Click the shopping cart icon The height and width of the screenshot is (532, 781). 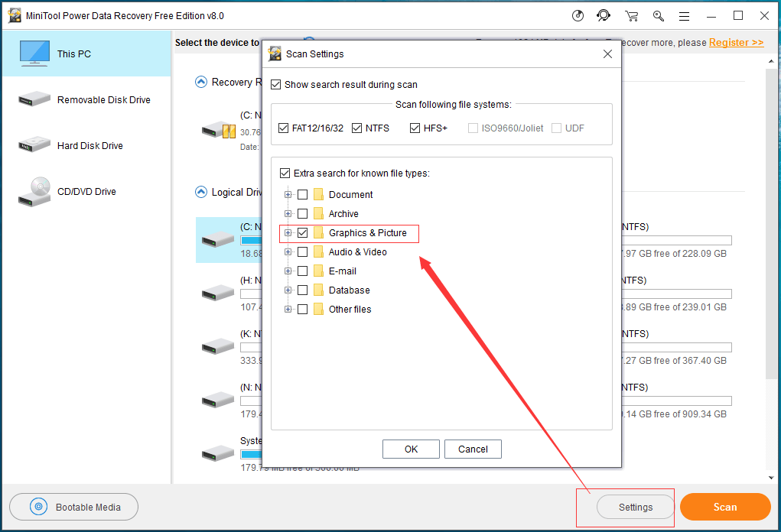tap(631, 16)
